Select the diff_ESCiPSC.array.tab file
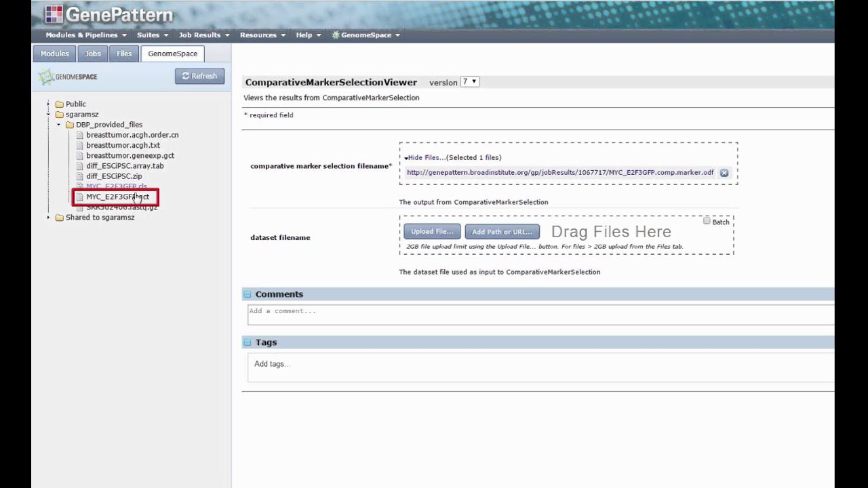The image size is (868, 488). click(125, 165)
